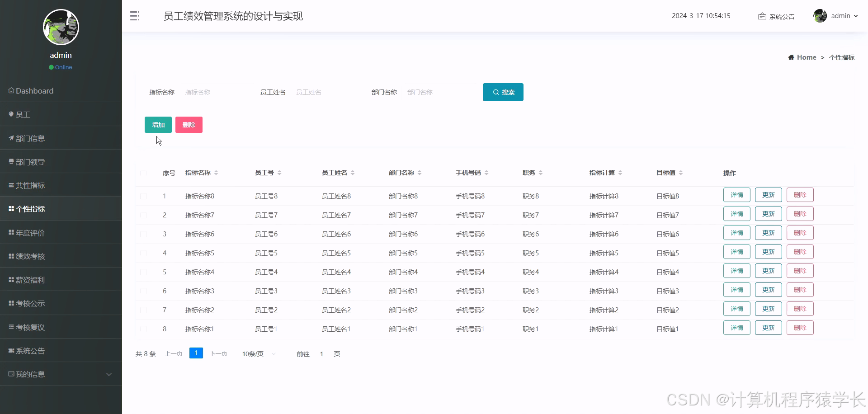The image size is (868, 414).
Task: Click the 考核公示 sidebar icon
Action: 11,303
